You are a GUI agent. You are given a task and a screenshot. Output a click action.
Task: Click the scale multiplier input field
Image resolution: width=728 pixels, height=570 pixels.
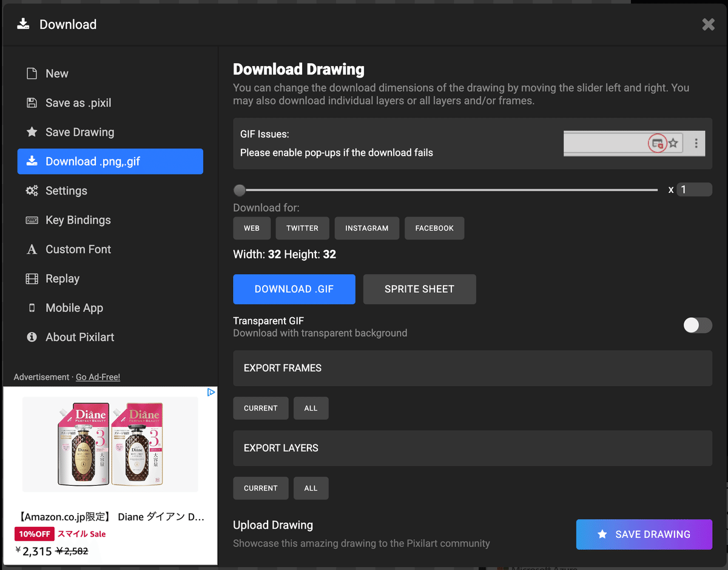click(x=694, y=190)
